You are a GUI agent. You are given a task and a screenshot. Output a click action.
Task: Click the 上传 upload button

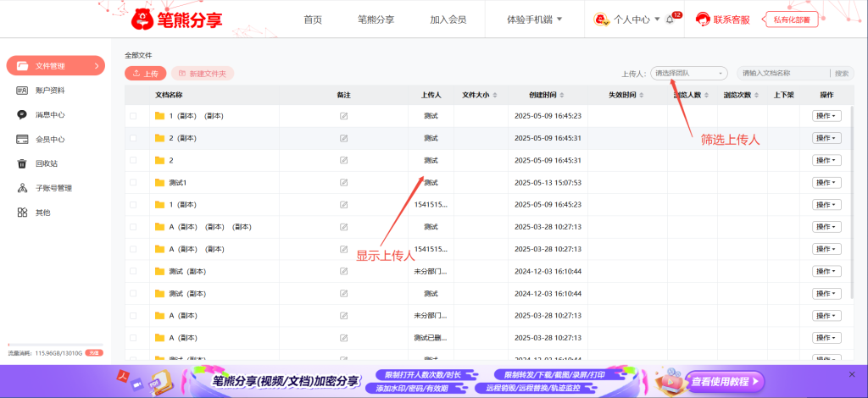(146, 74)
